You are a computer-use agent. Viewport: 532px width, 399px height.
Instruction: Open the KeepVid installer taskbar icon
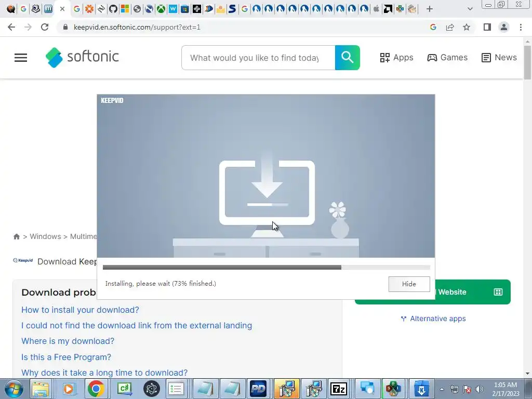click(x=421, y=389)
